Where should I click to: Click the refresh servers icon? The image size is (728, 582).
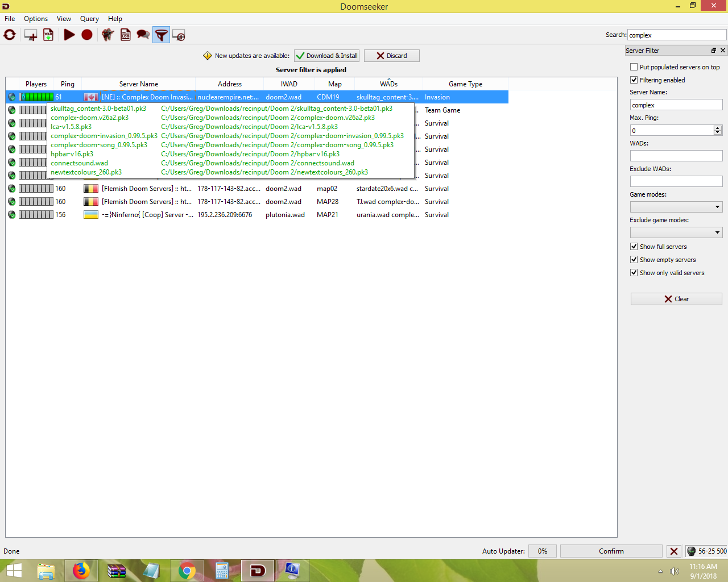pyautogui.click(x=10, y=35)
